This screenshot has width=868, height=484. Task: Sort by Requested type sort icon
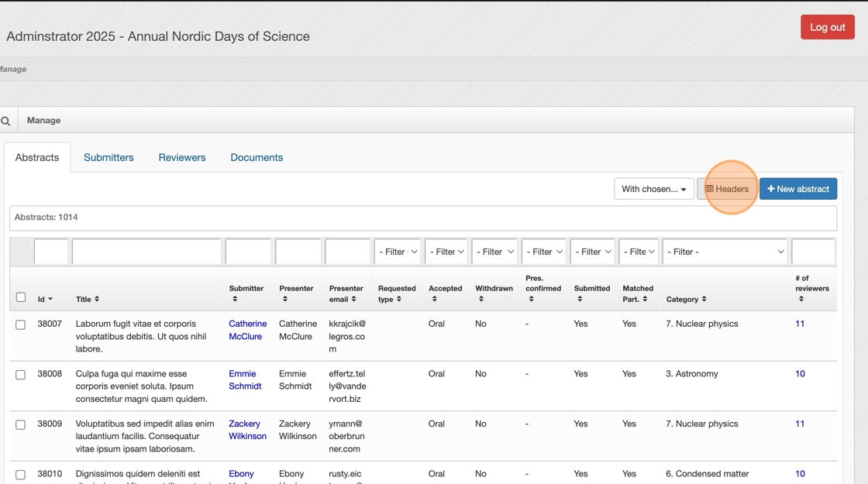pos(399,299)
